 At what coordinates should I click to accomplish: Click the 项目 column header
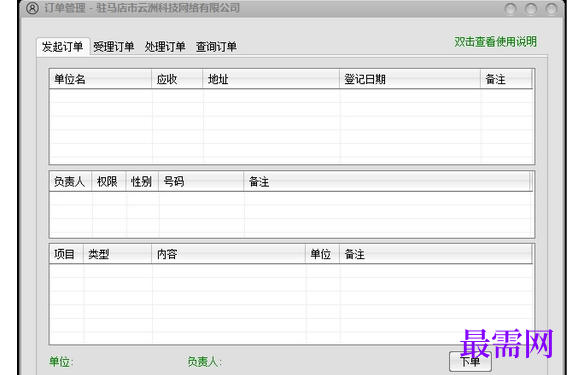pos(66,254)
